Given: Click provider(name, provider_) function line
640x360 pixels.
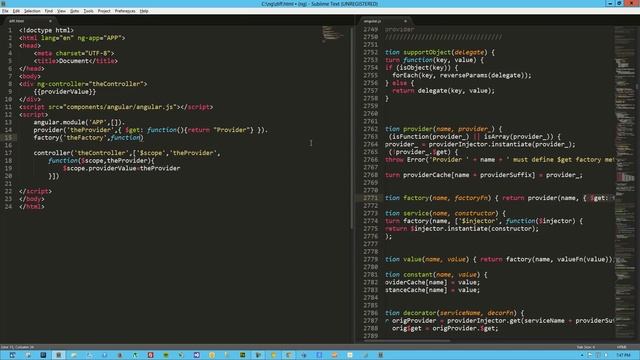Looking at the screenshot, I should click(443, 129).
